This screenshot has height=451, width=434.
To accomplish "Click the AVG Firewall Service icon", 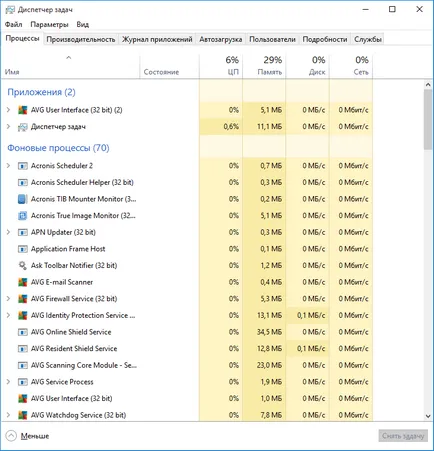I will 22,299.
